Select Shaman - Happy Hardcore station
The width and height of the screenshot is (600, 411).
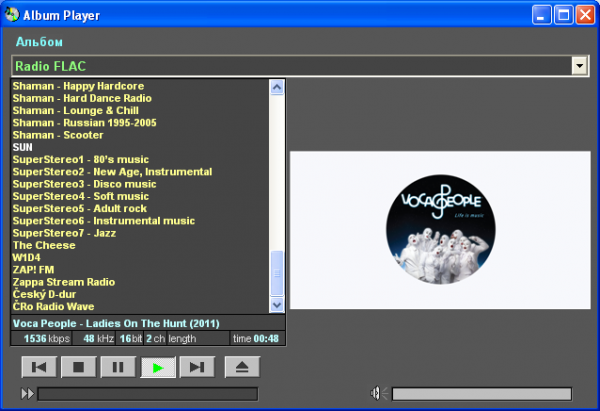tap(78, 86)
